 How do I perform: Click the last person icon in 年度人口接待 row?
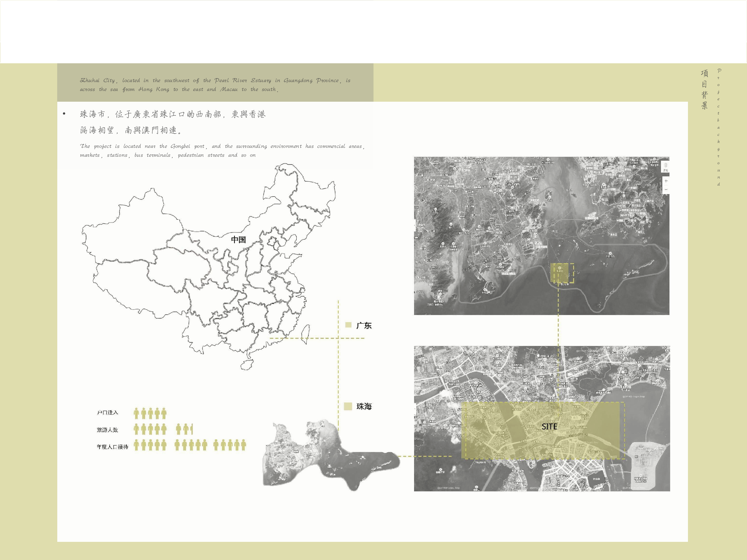coord(243,445)
